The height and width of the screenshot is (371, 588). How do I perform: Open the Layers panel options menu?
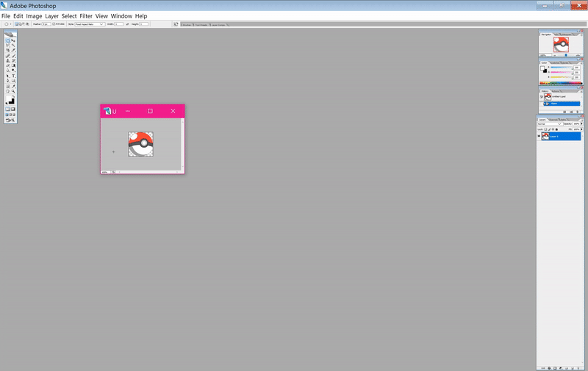click(x=582, y=120)
